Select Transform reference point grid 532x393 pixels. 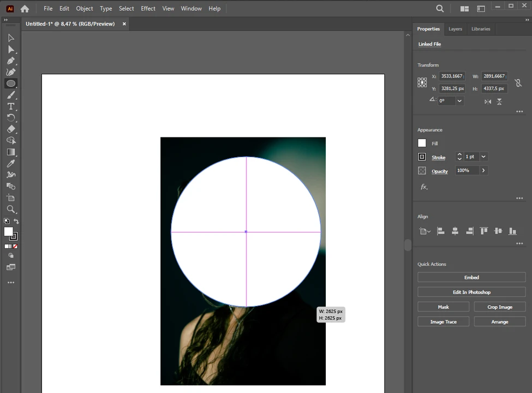[x=422, y=82]
